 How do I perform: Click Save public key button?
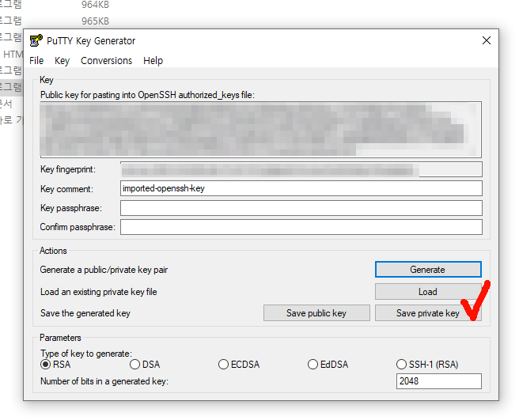click(316, 313)
